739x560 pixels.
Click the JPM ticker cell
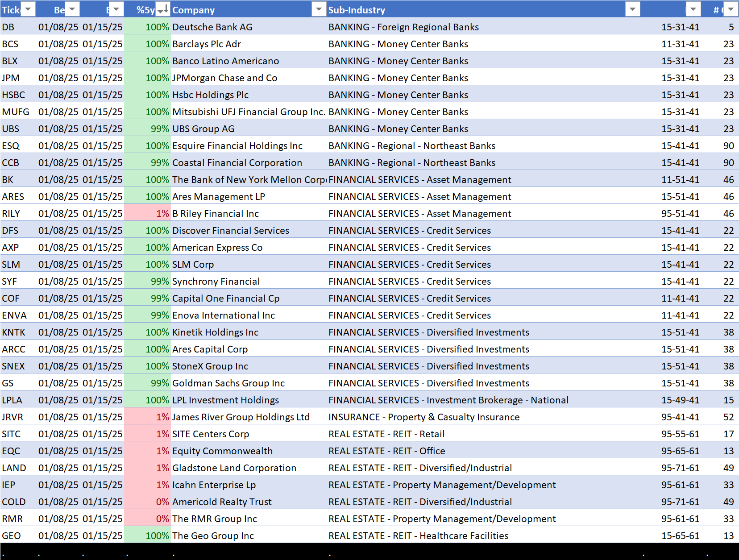[19, 78]
